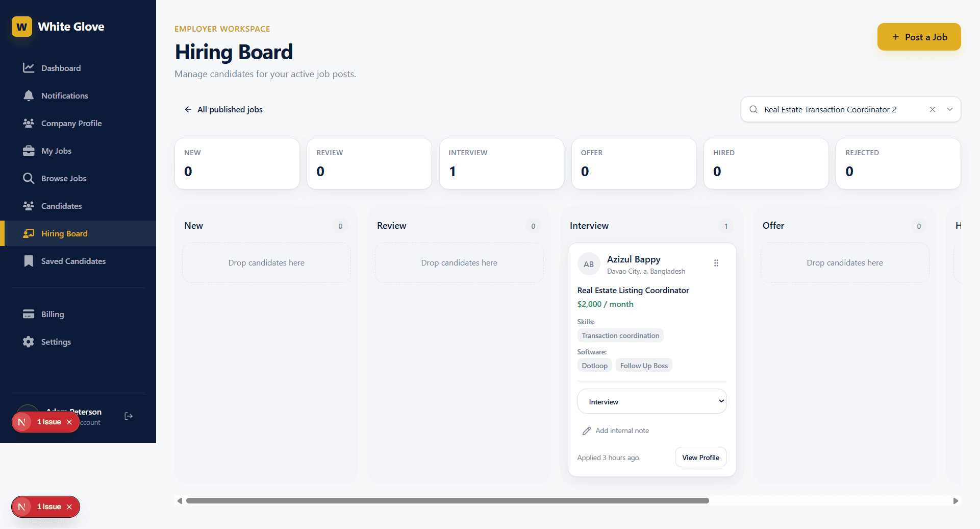
Task: Click the AB avatar on candidate card
Action: click(589, 264)
